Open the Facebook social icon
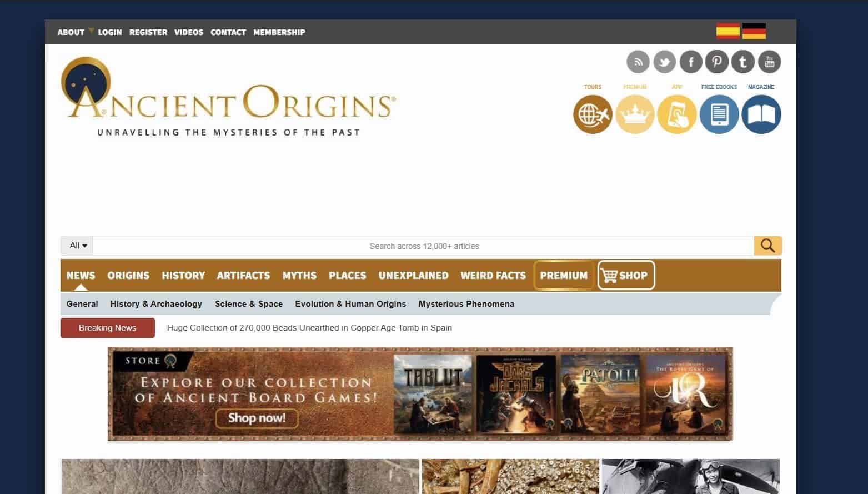The height and width of the screenshot is (494, 868). (x=691, y=62)
